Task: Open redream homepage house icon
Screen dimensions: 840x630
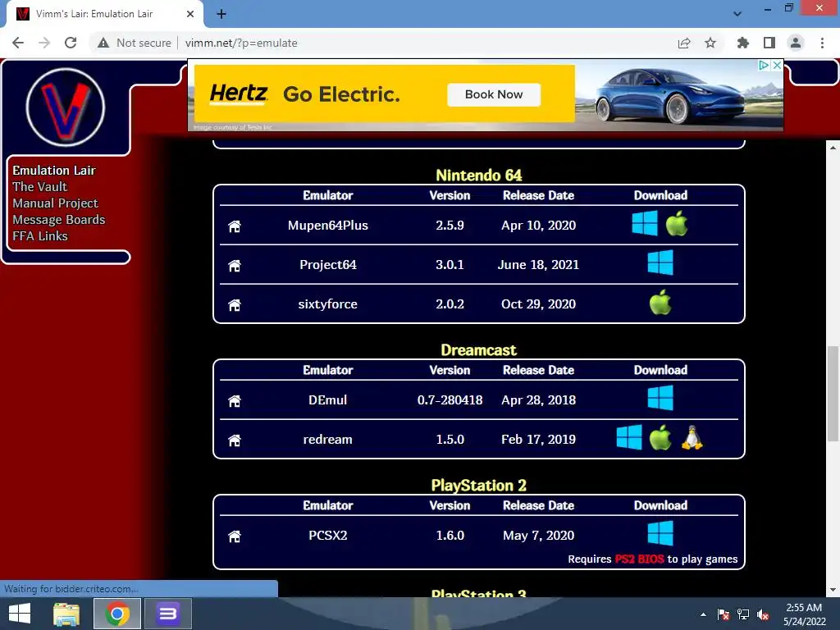Action: [235, 441]
